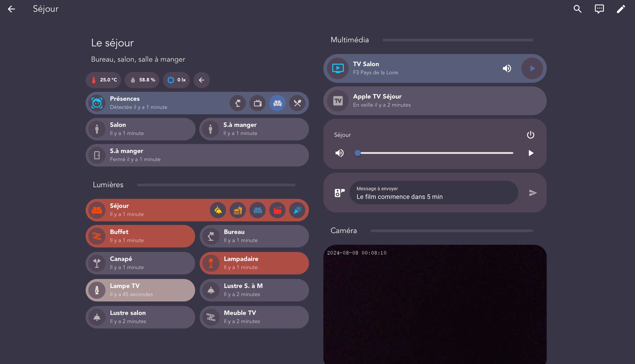Select TV presence zone icon

pyautogui.click(x=258, y=103)
